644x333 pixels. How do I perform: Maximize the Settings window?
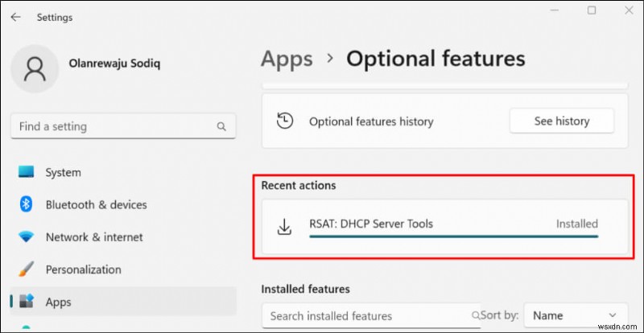tap(592, 10)
